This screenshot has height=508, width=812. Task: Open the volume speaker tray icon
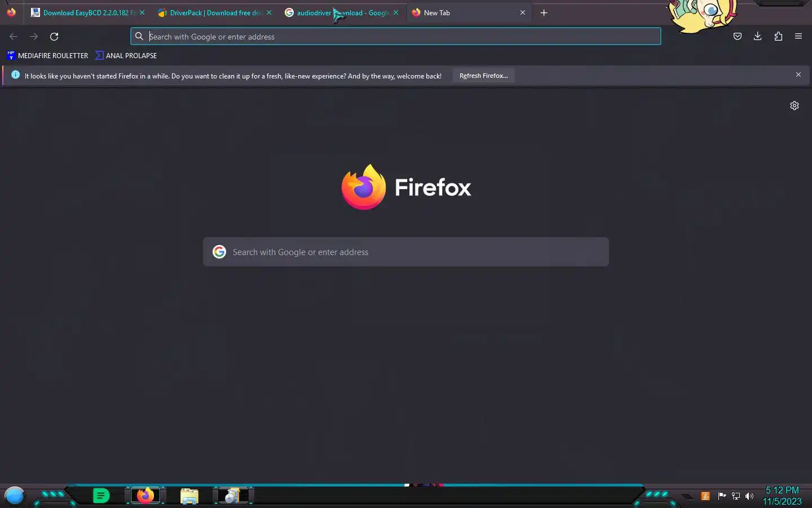[749, 496]
